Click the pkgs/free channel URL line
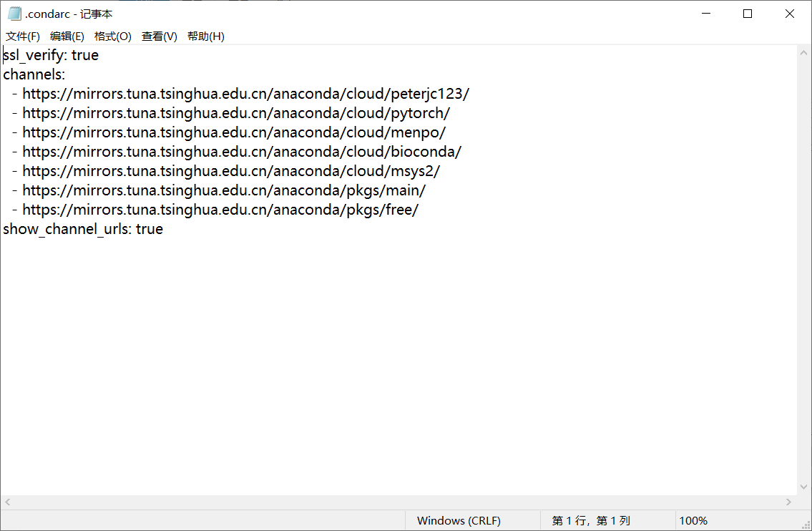The height and width of the screenshot is (531, 812). [215, 210]
